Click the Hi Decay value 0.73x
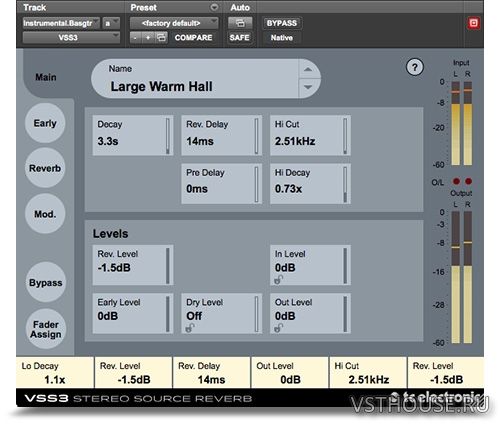500x427 pixels. pyautogui.click(x=288, y=189)
